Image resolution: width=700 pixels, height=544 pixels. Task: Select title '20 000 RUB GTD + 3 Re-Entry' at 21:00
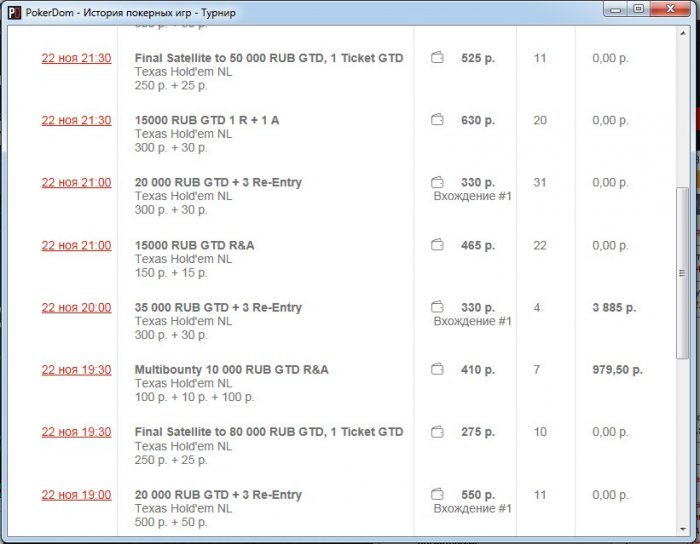point(218,182)
